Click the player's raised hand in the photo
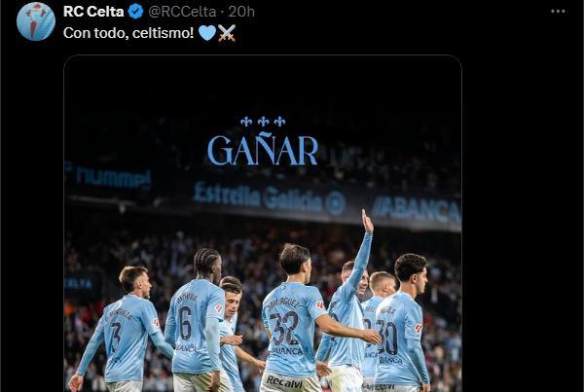 click(367, 222)
